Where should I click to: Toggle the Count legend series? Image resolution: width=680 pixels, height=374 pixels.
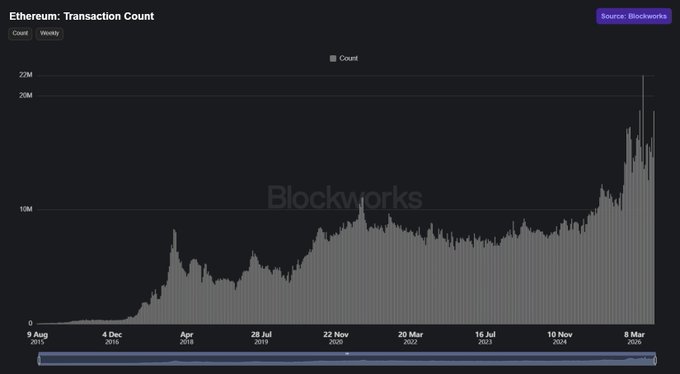click(x=344, y=58)
